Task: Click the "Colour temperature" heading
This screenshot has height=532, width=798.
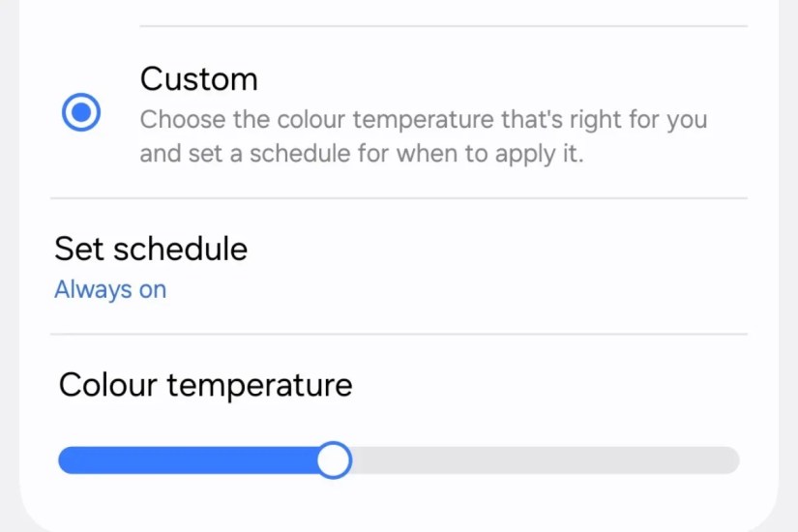Action: (x=205, y=385)
